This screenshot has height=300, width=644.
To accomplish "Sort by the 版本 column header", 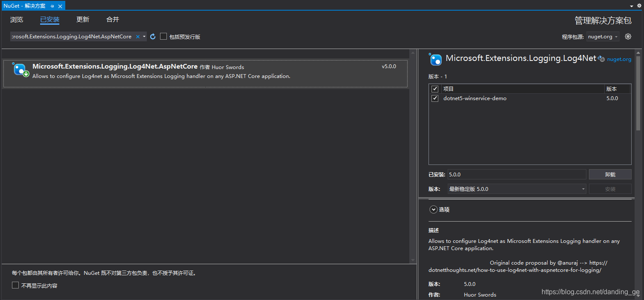I will [618, 89].
